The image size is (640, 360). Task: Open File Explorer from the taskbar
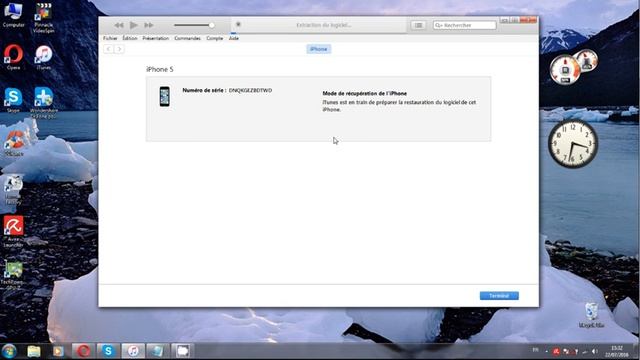pos(34,351)
